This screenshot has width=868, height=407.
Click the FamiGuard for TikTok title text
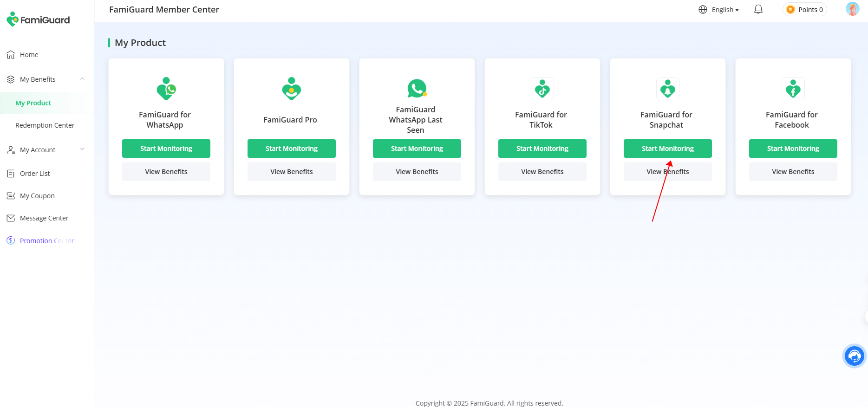(541, 120)
